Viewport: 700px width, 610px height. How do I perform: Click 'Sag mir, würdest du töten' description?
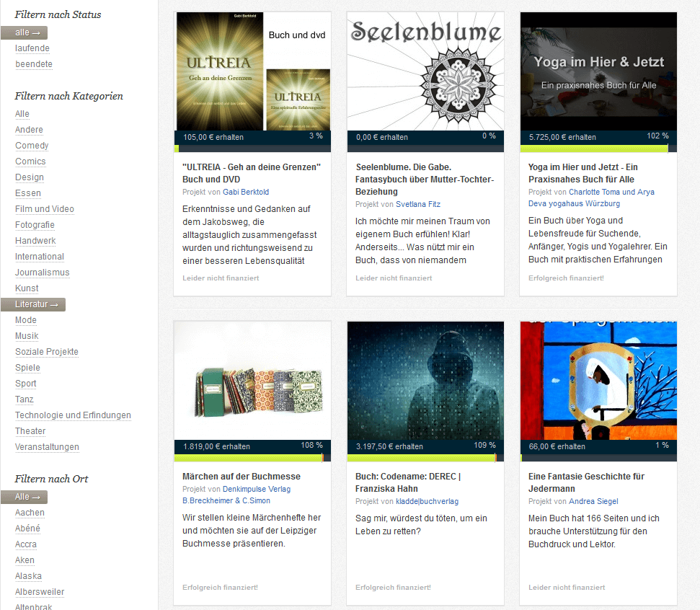point(422,525)
